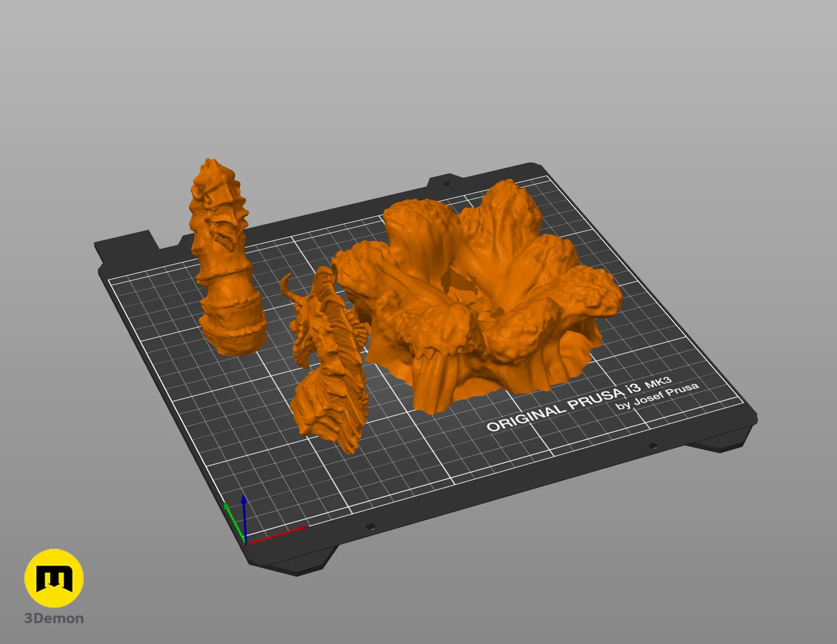Click the screw hole near the bed's right corner
This screenshot has width=837, height=644.
coord(653,445)
